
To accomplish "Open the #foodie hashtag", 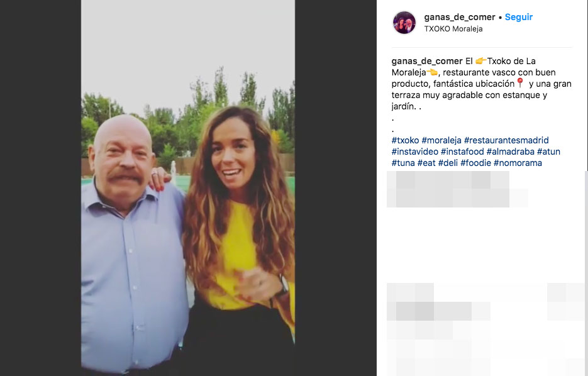I will tap(475, 163).
